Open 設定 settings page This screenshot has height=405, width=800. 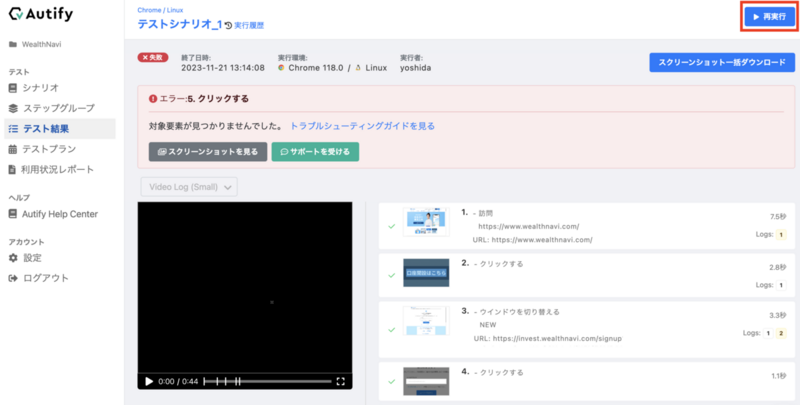(x=26, y=258)
